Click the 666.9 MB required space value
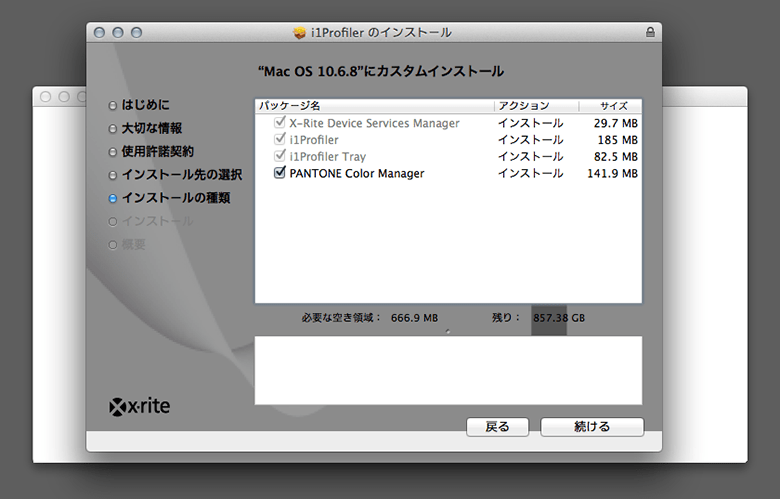Screen dimensions: 780x499 414,318
